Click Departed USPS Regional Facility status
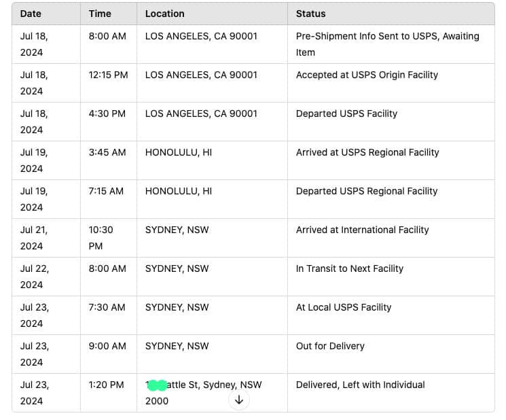The height and width of the screenshot is (420, 506). [x=367, y=191]
